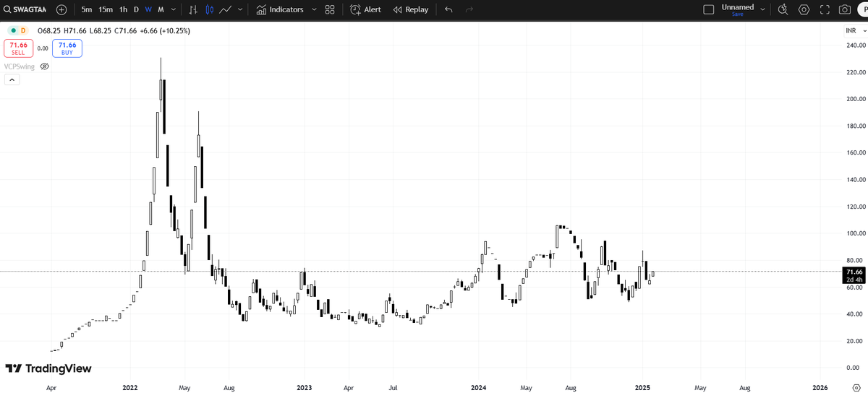Click the green market status dot
This screenshot has height=393, width=868.
coord(12,30)
